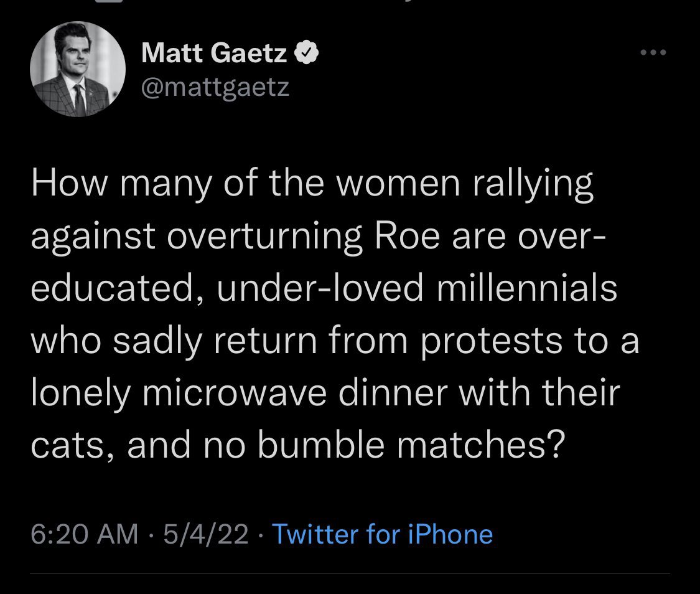Image resolution: width=700 pixels, height=594 pixels.
Task: Click the word "cats," in the last tweet line
Action: 72,445
